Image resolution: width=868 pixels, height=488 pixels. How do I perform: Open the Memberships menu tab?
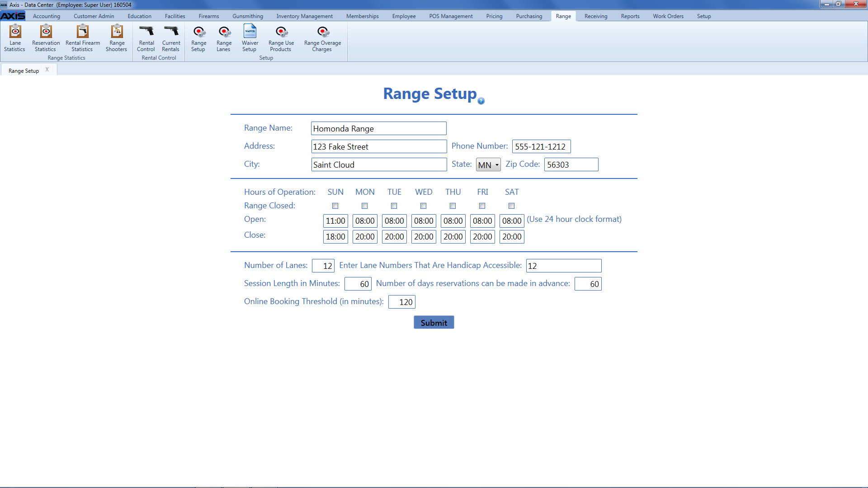click(x=363, y=16)
